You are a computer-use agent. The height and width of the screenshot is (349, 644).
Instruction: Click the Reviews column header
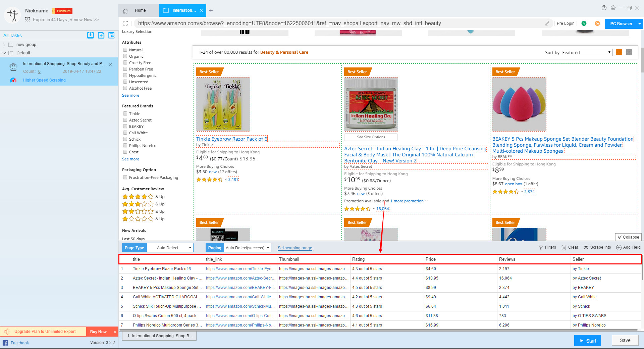534,259
